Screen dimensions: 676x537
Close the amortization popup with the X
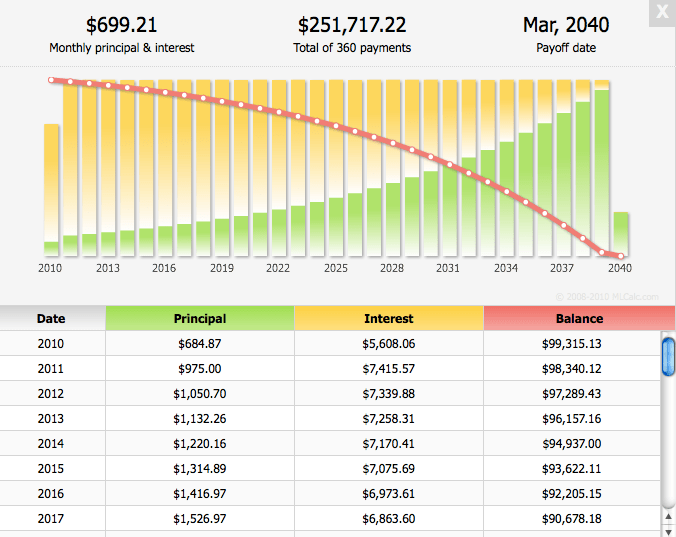[x=662, y=14]
